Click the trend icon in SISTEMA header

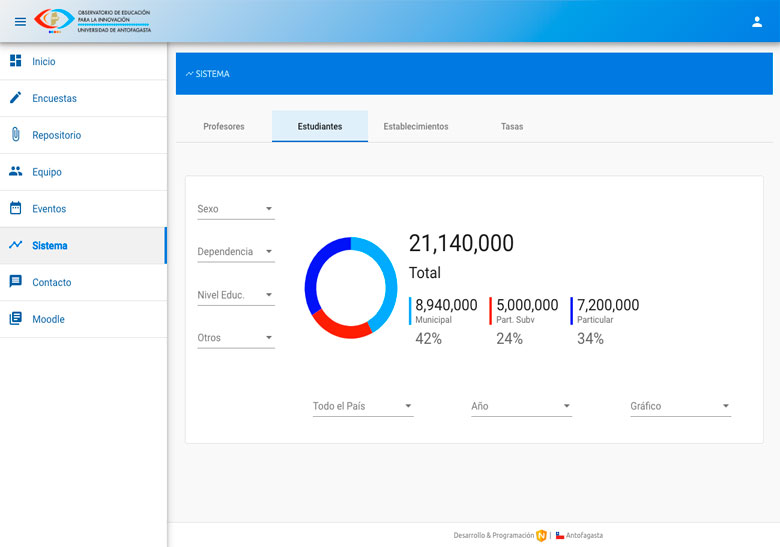coord(189,74)
